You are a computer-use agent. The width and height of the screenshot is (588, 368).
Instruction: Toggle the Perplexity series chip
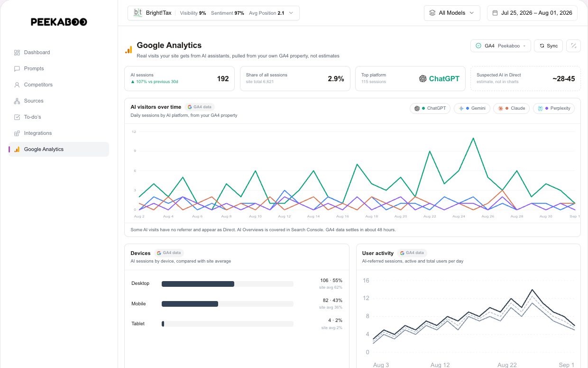554,108
